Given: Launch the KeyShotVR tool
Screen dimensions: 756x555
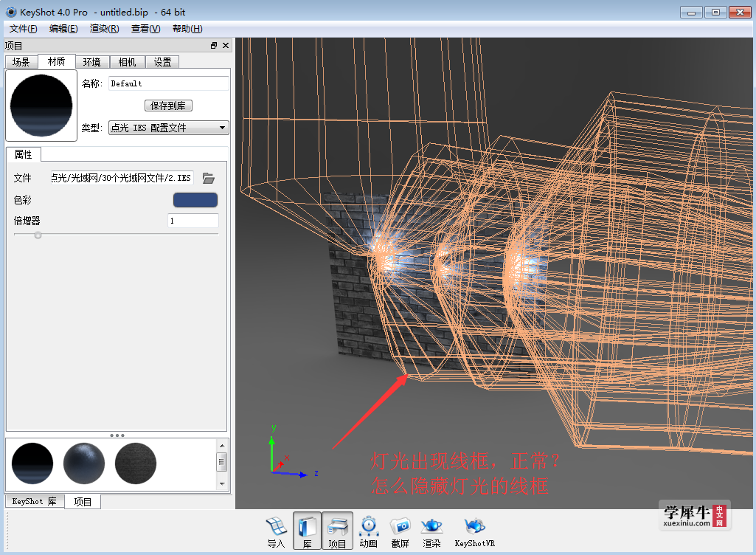Looking at the screenshot, I should [475, 531].
